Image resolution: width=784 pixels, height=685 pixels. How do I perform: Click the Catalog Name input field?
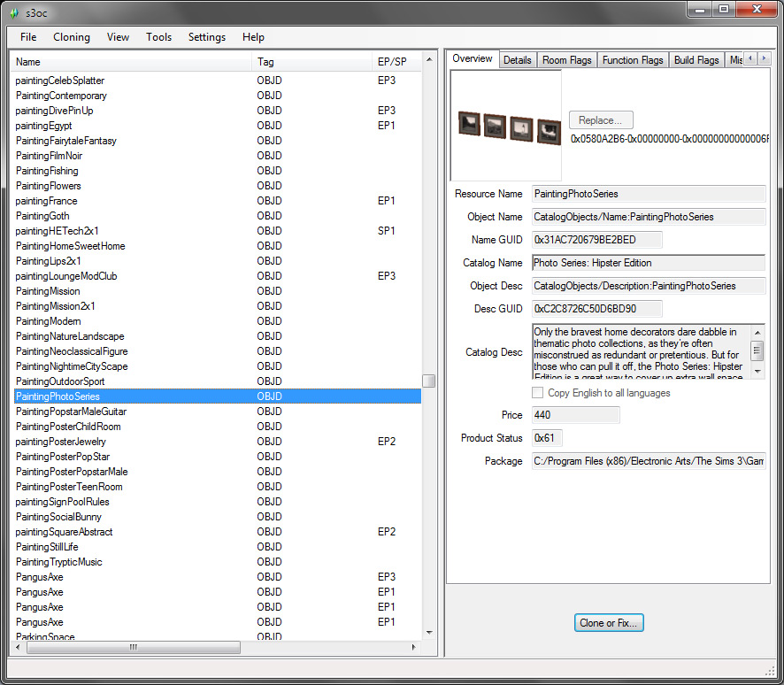648,263
